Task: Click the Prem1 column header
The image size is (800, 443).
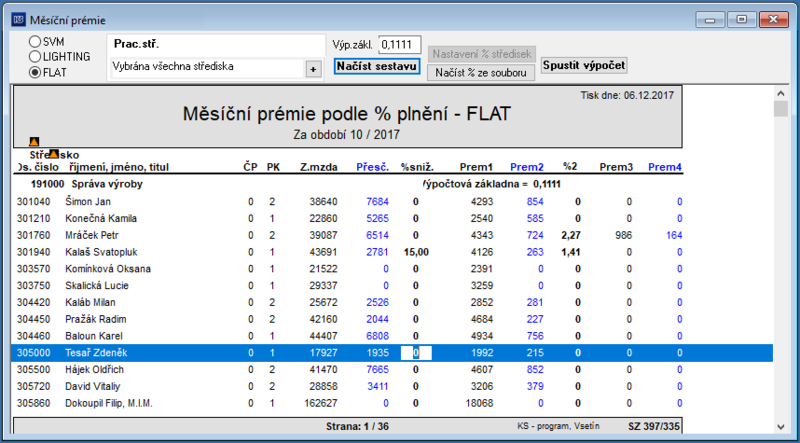Action: coord(477,167)
